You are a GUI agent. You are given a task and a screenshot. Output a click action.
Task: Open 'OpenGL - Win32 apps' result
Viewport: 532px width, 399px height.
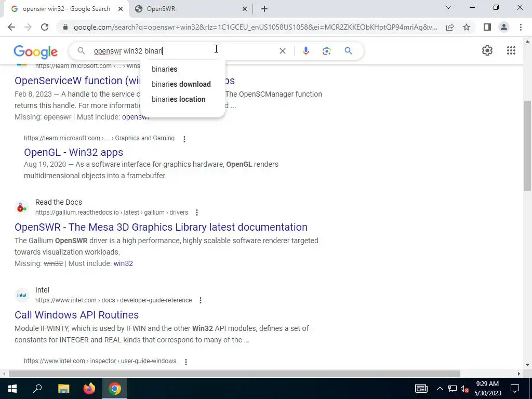click(x=73, y=152)
